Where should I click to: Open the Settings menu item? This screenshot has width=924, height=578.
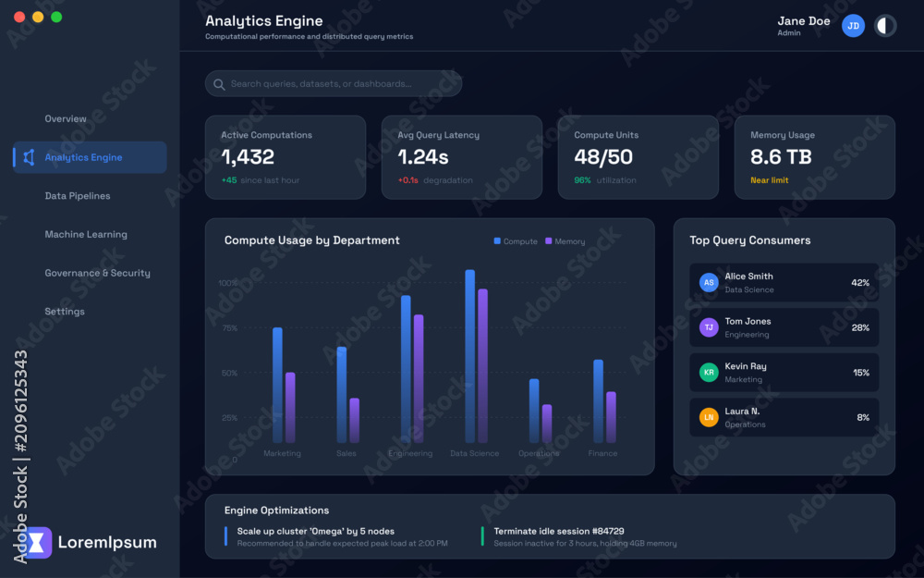tap(65, 312)
